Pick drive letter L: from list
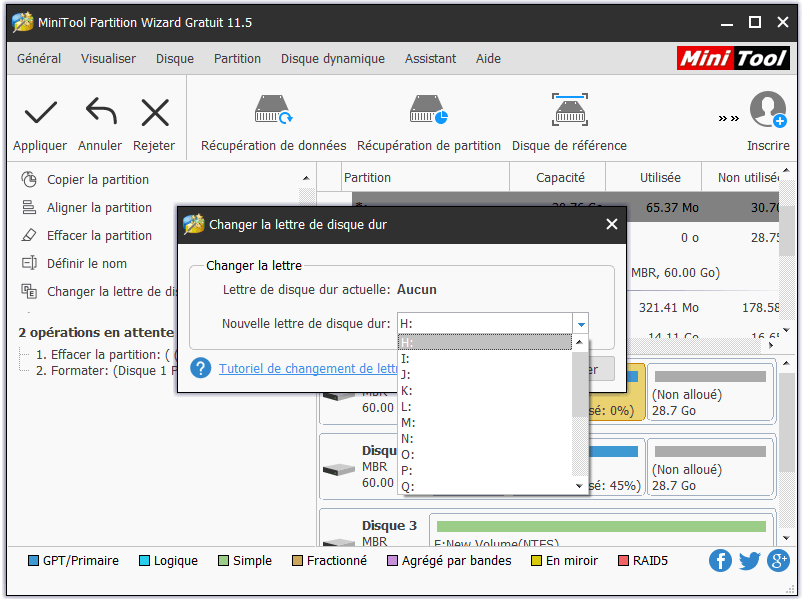 484,407
